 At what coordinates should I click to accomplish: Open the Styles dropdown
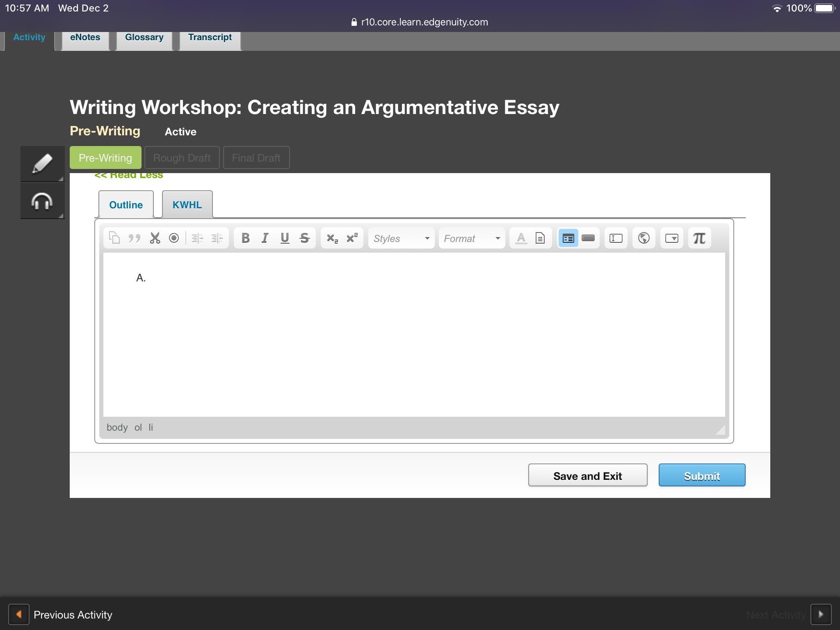click(x=401, y=238)
